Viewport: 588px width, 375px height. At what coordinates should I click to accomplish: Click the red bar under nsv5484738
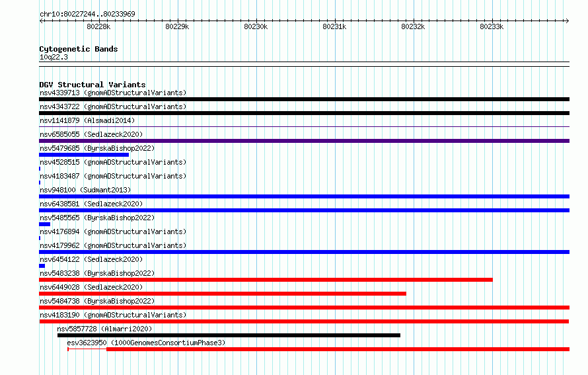coord(304,308)
